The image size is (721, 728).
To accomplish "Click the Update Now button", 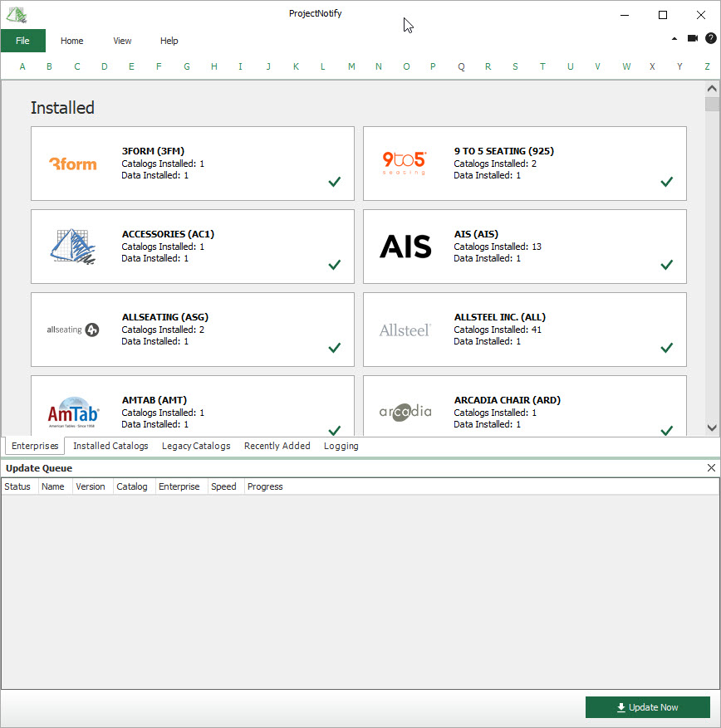I will (x=648, y=707).
